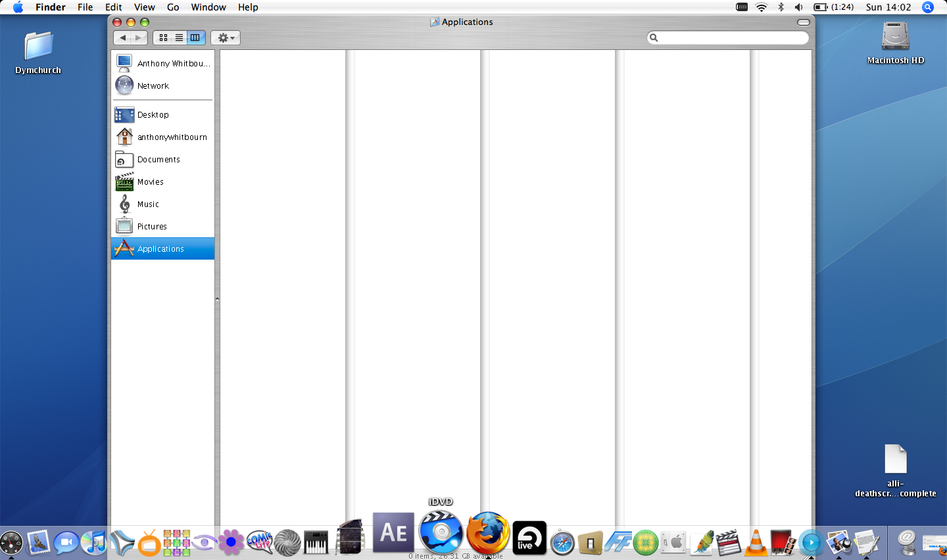Open the FF blue logo app in Dock

pos(618,543)
